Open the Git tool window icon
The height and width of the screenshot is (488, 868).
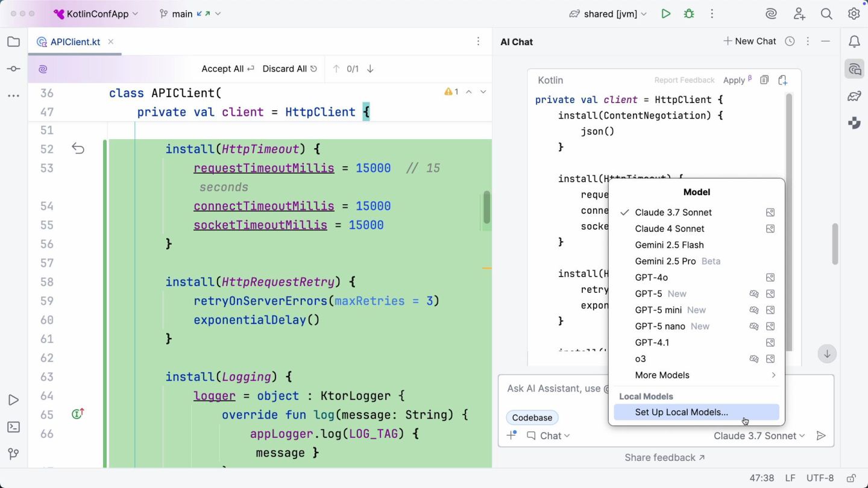(x=13, y=454)
